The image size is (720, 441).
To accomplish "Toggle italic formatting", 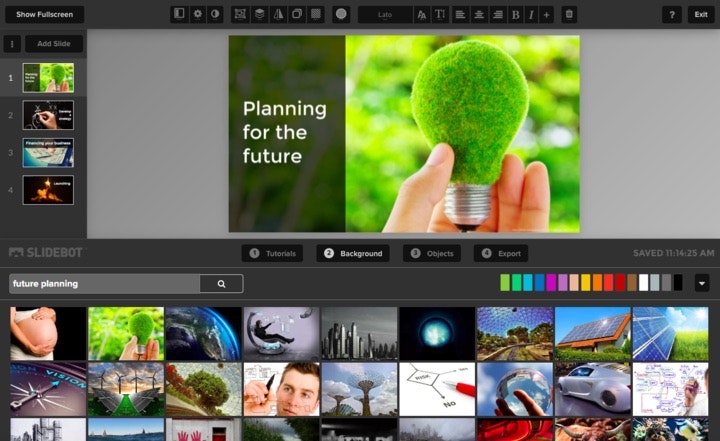I will 531,14.
